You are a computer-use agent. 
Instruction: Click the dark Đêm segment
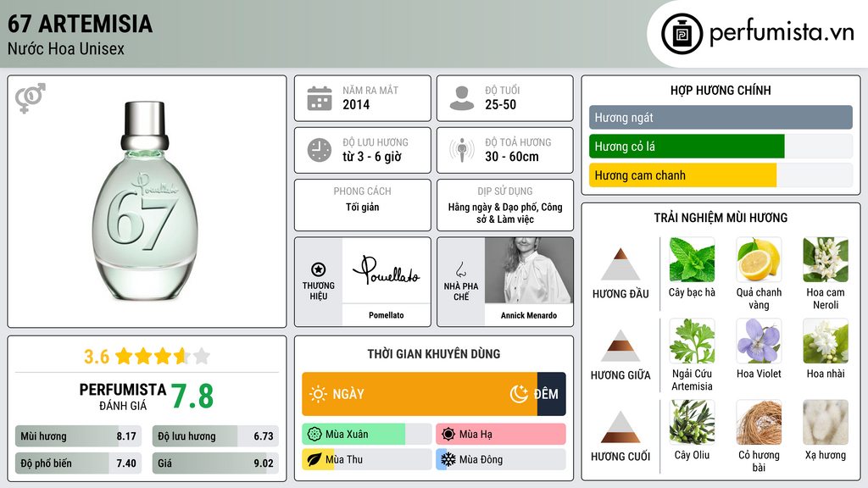point(551,394)
